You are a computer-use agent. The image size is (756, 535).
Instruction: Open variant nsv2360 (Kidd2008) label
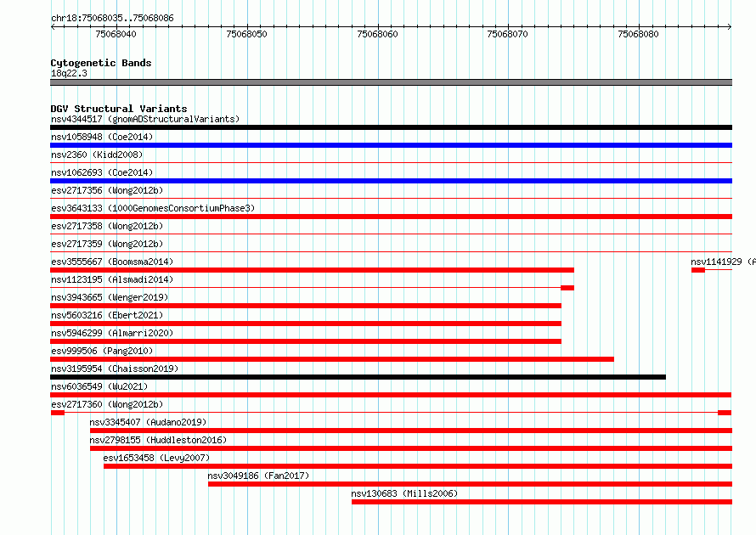97,155
